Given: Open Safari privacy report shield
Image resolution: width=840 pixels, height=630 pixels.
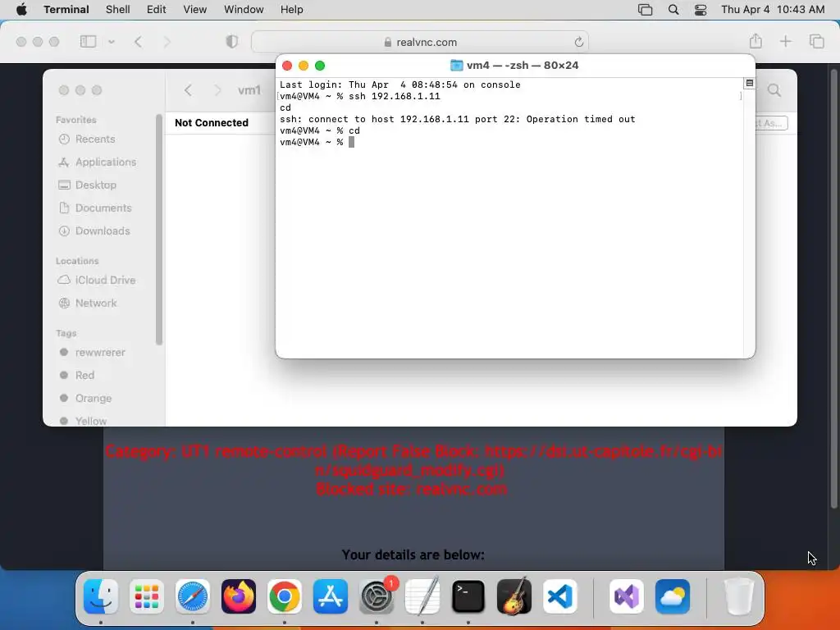Looking at the screenshot, I should click(231, 42).
